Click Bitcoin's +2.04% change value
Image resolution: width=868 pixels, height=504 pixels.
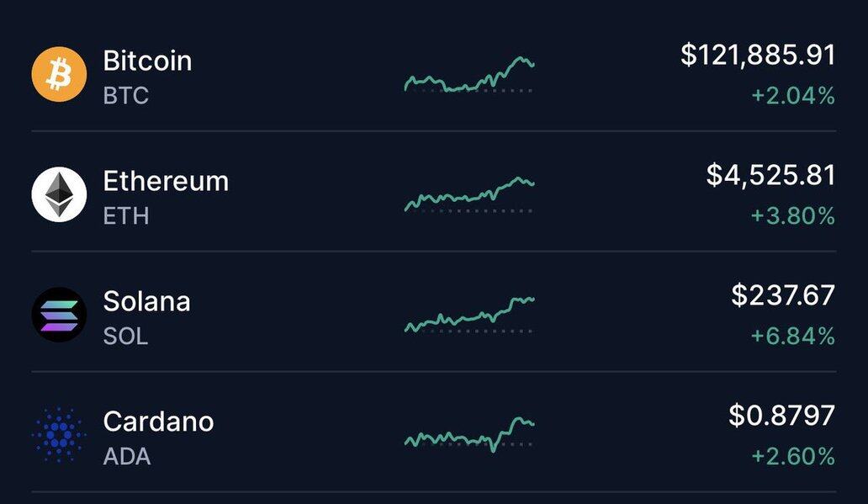coord(792,96)
